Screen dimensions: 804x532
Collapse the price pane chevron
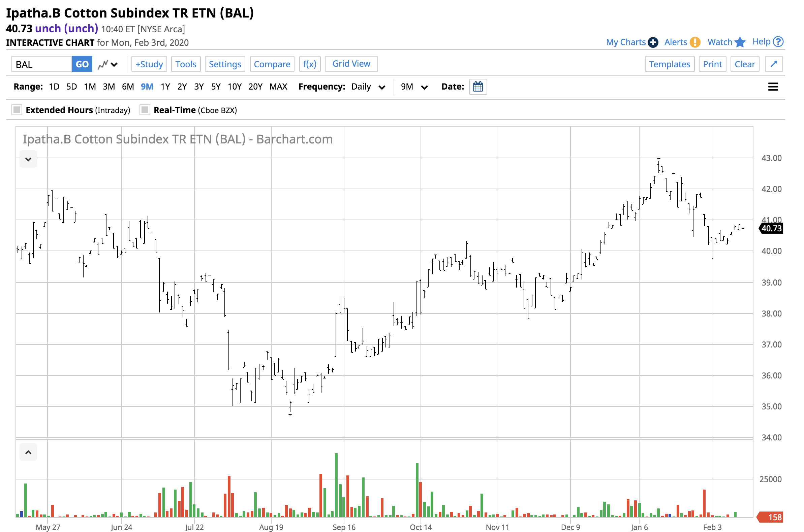[28, 159]
